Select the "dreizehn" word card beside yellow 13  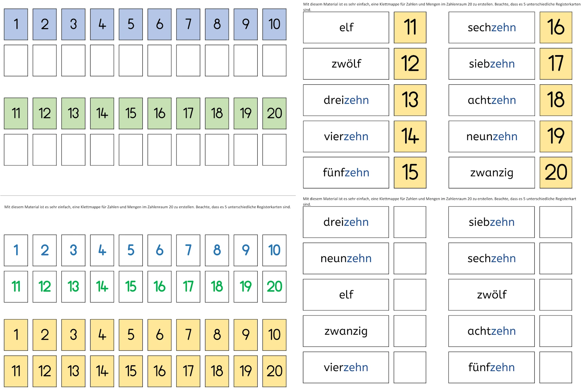[x=346, y=100]
